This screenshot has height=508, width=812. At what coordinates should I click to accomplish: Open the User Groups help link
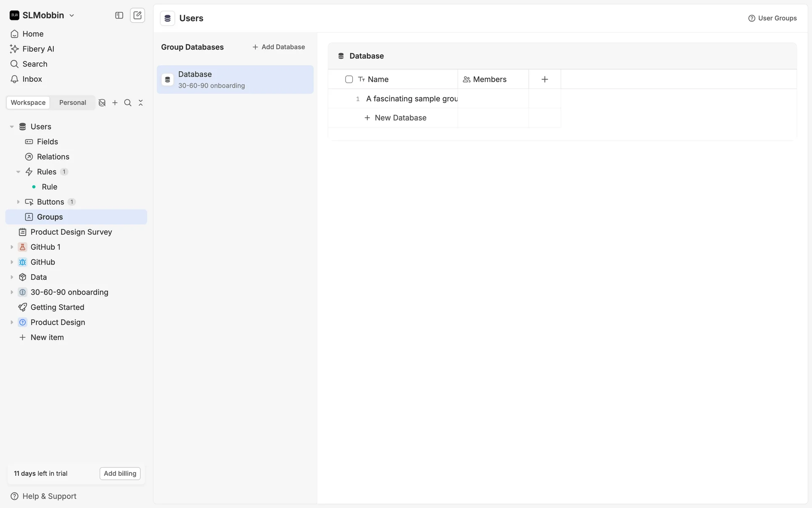[x=772, y=18]
